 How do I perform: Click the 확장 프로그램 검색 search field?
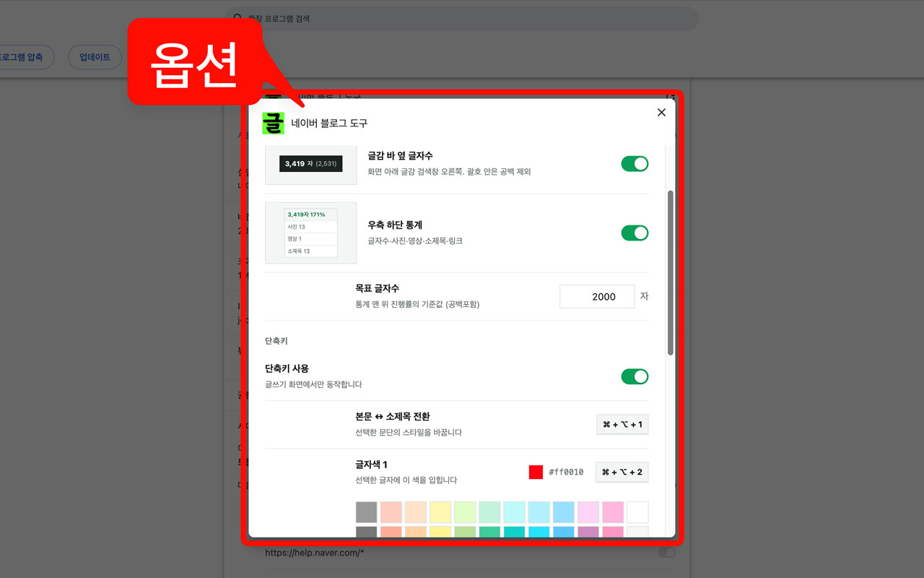(x=462, y=19)
